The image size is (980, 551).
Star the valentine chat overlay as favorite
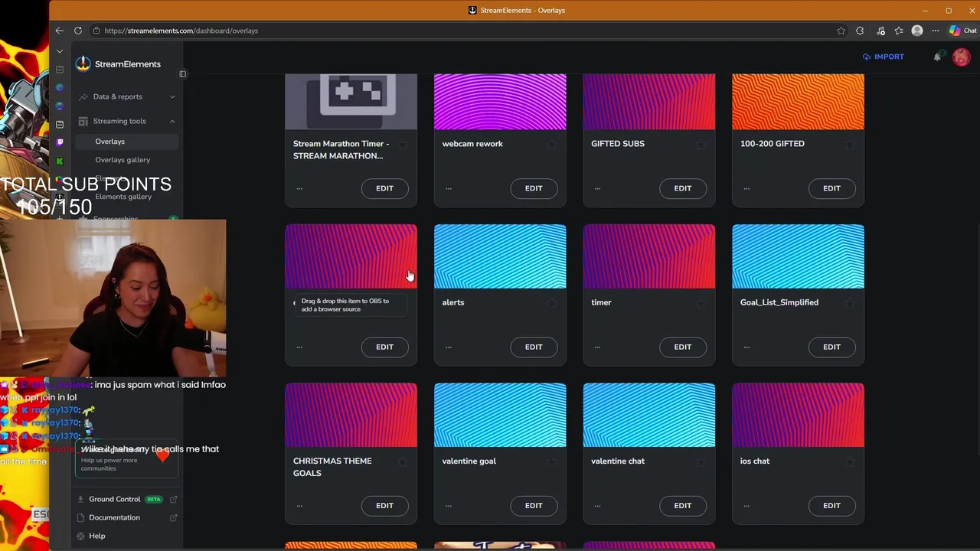click(700, 461)
